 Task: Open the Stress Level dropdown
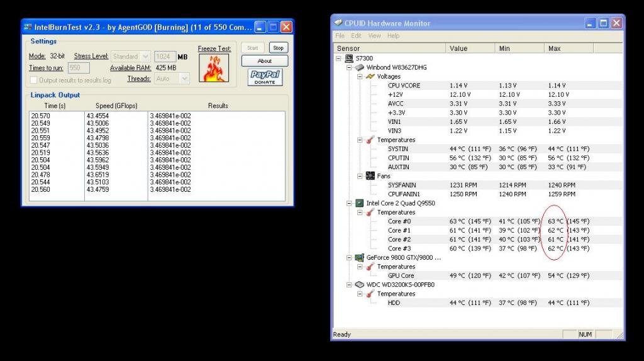click(x=145, y=56)
